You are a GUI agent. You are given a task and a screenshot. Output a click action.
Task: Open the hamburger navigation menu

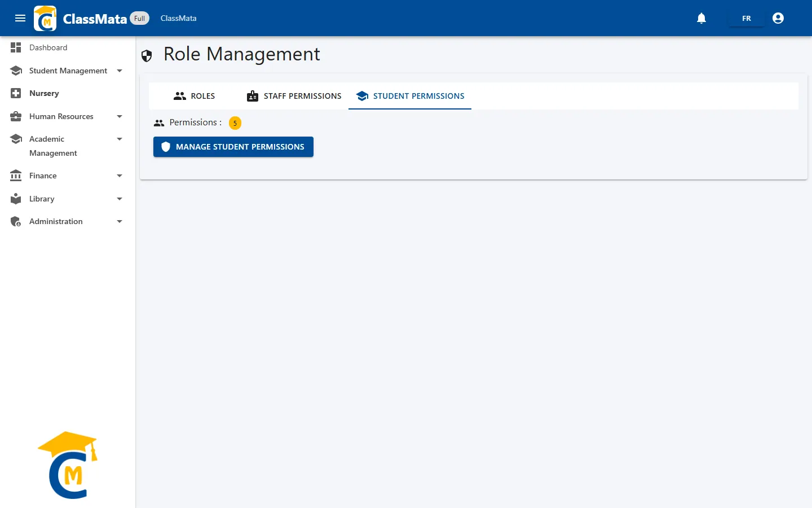pos(20,18)
